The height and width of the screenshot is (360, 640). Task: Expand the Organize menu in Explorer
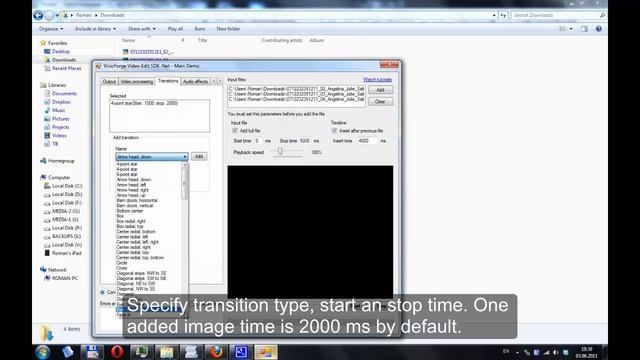pyautogui.click(x=51, y=29)
